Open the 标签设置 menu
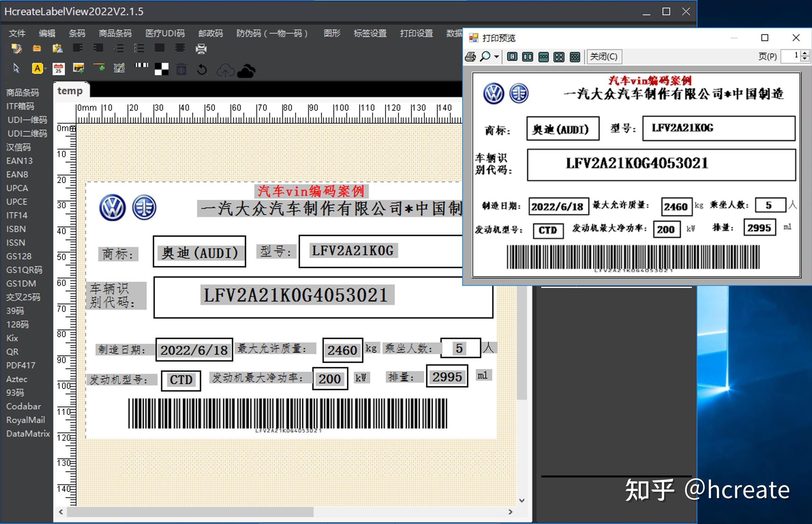 pyautogui.click(x=370, y=33)
